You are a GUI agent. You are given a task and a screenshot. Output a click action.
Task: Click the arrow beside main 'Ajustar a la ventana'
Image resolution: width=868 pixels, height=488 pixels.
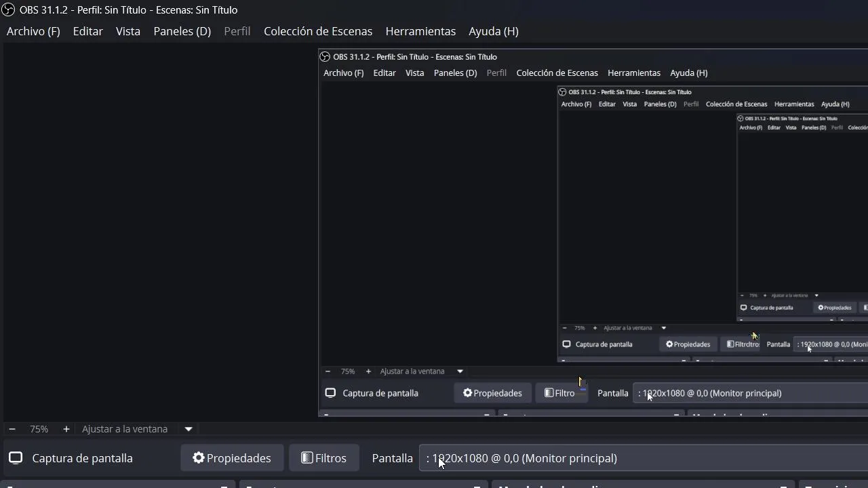pos(189,429)
